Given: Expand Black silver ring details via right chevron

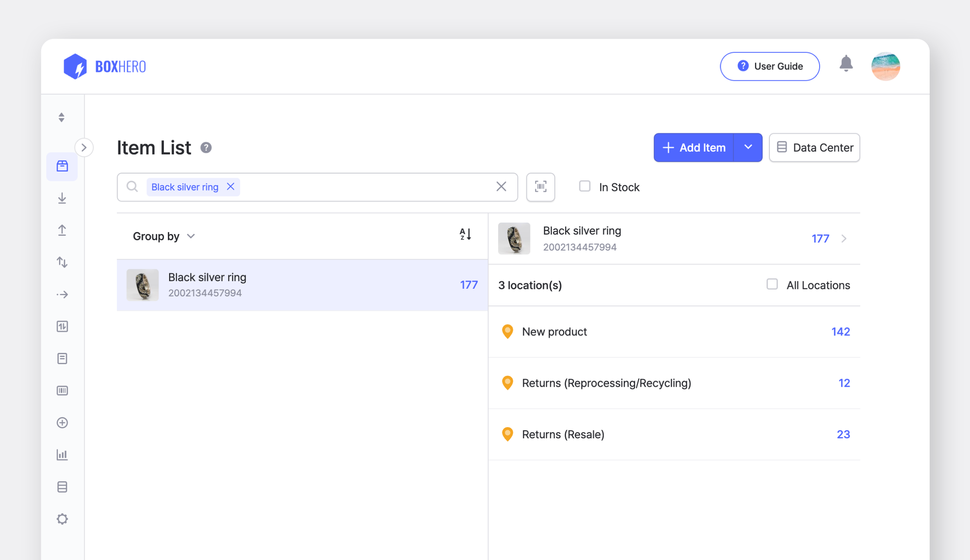Looking at the screenshot, I should (844, 239).
